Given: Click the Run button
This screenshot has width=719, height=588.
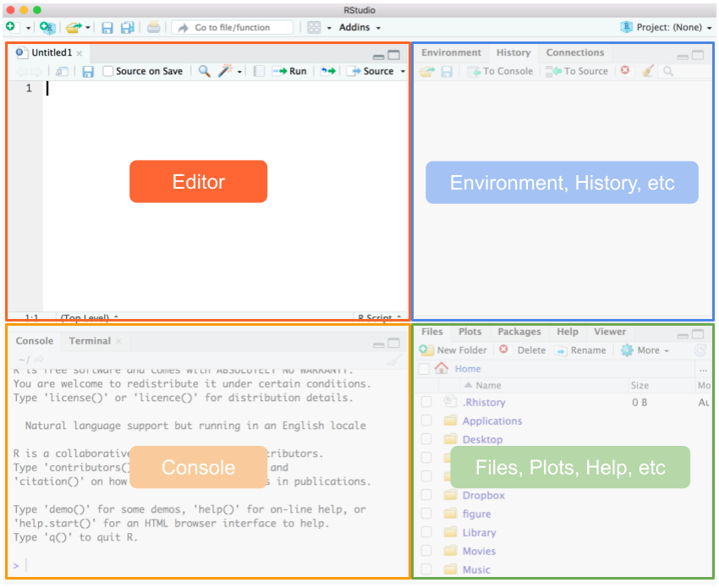Looking at the screenshot, I should pyautogui.click(x=289, y=71).
